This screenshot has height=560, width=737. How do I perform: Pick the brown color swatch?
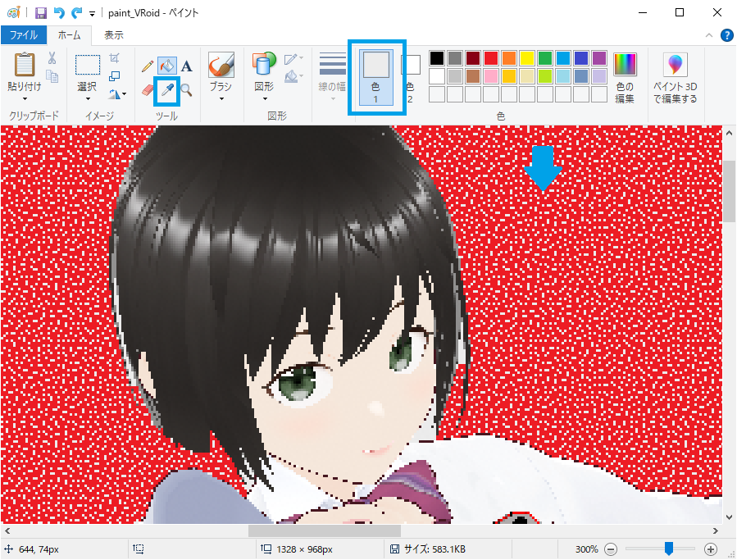[473, 75]
